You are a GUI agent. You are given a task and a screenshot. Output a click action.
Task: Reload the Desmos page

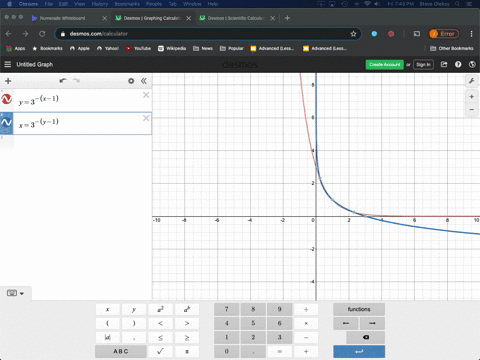tap(42, 34)
